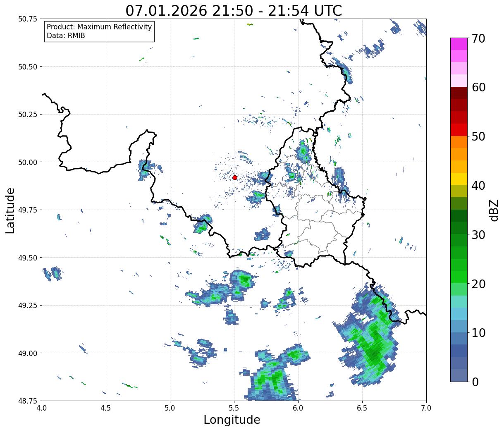Viewport: 504px width, 430px height.
Task: Click the 'Product: Maximum Reflectivity' text
Action: point(99,27)
